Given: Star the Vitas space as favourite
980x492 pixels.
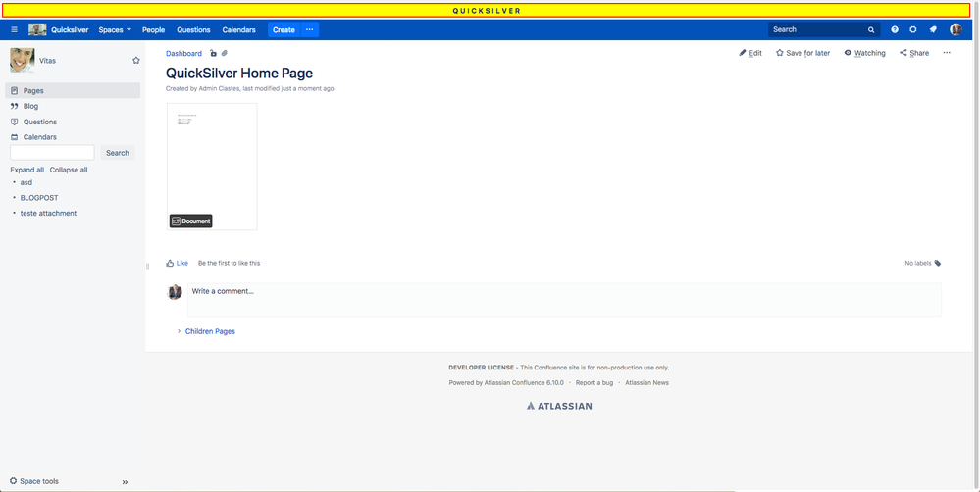Looking at the screenshot, I should click(x=136, y=61).
